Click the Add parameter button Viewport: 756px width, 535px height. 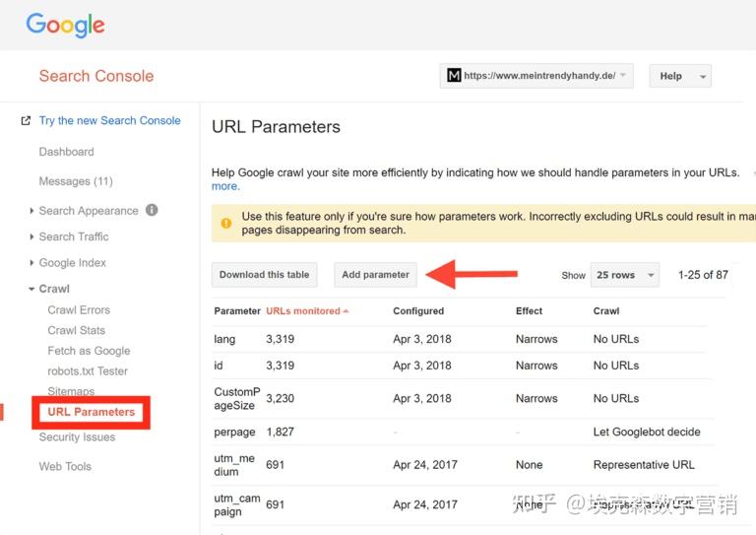tap(375, 275)
